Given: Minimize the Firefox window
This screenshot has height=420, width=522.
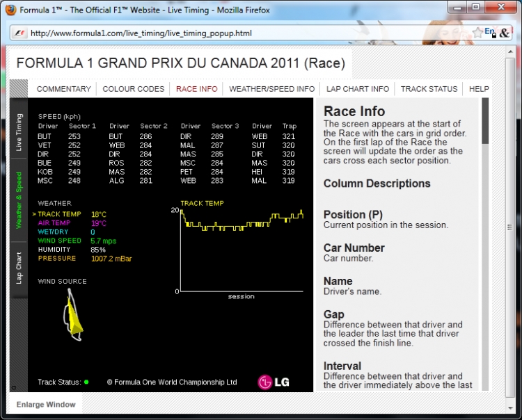Looking at the screenshot, I should click(x=457, y=8).
